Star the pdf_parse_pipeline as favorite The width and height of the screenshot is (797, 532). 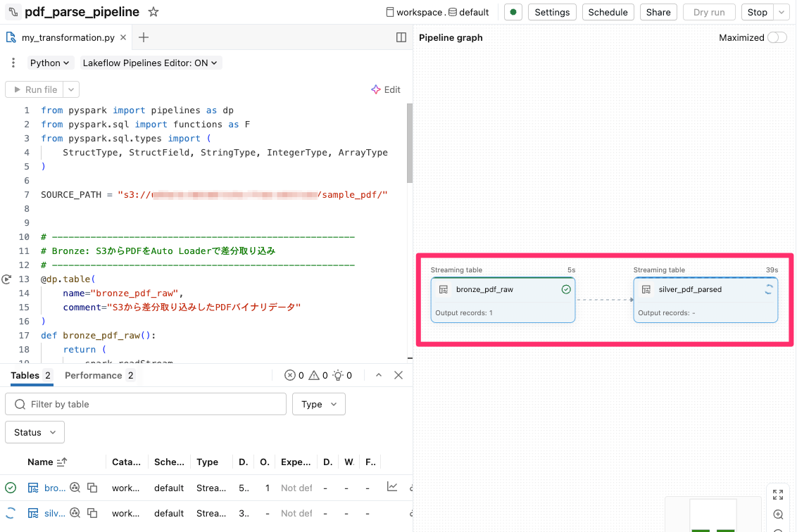point(153,11)
